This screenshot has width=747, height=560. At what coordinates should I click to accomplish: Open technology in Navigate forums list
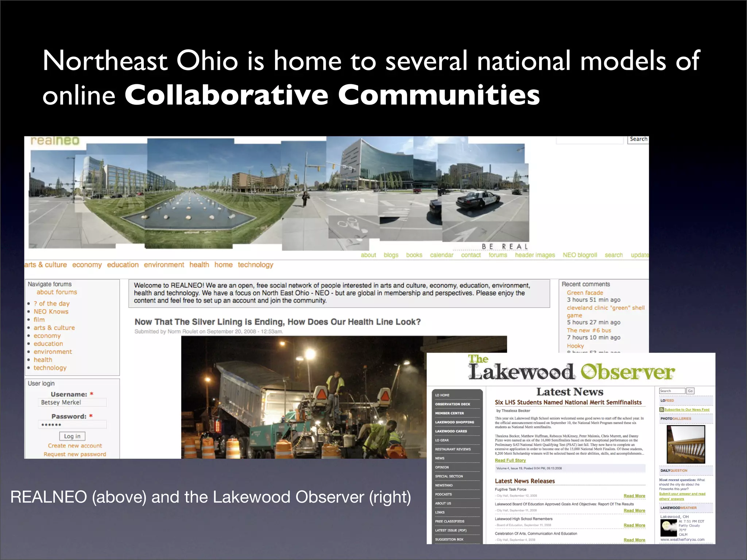[50, 367]
